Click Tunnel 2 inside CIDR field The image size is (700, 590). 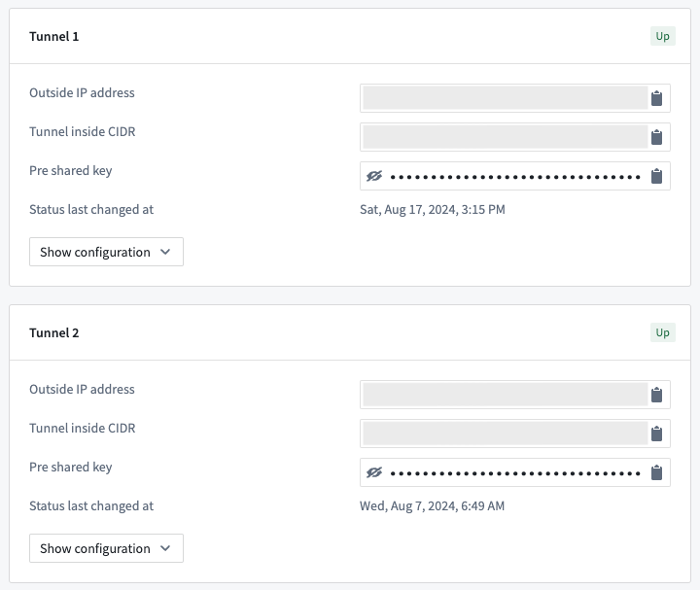click(505, 434)
